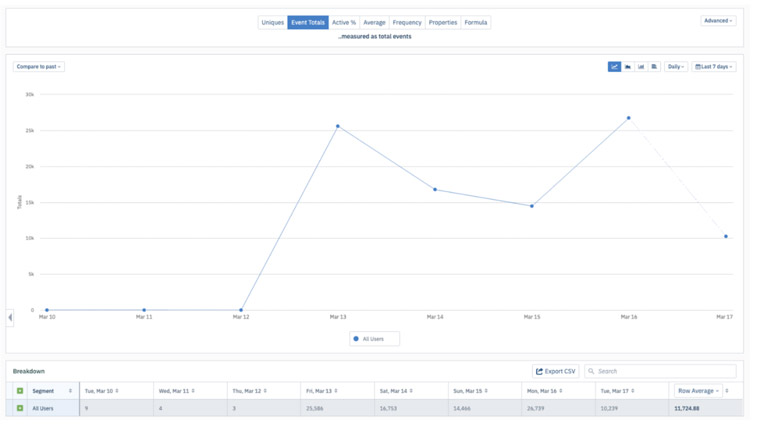Click the breakdown Search field

tap(660, 371)
